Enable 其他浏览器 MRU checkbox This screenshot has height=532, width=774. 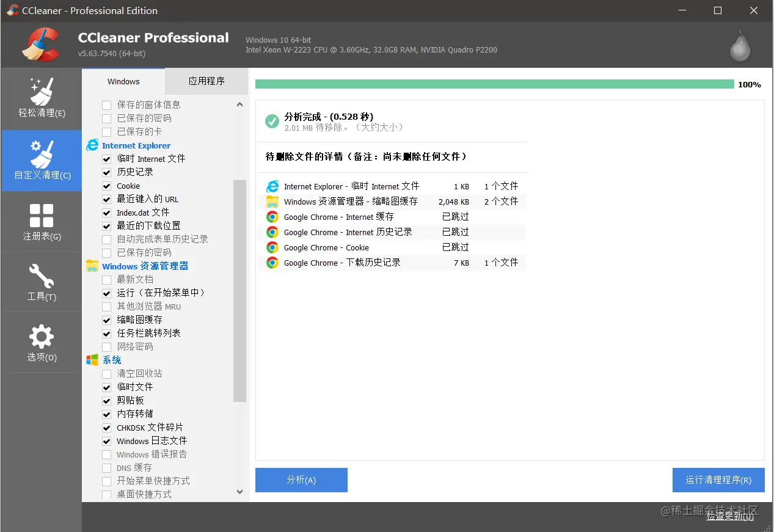coord(107,307)
